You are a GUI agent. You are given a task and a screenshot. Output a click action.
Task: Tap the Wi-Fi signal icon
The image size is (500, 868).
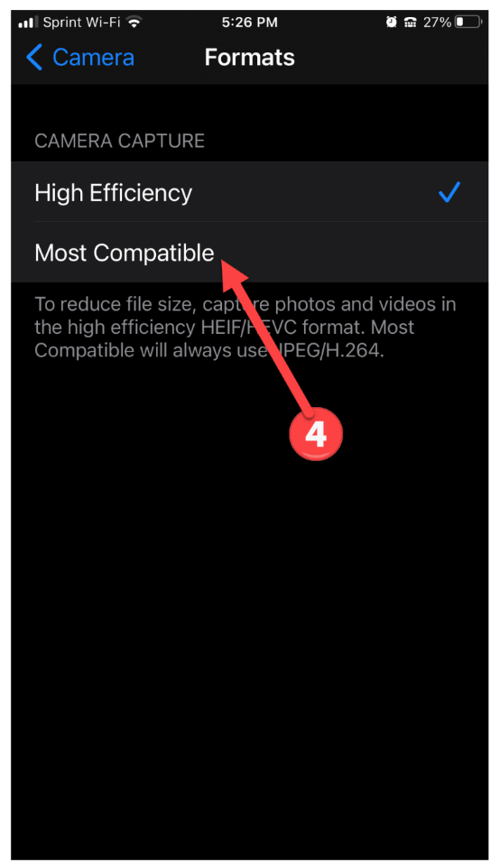point(134,23)
